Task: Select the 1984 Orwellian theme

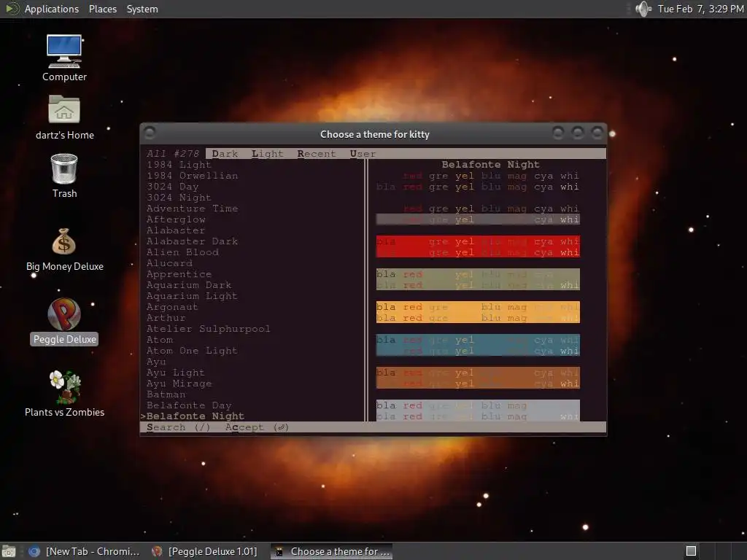Action: point(192,176)
